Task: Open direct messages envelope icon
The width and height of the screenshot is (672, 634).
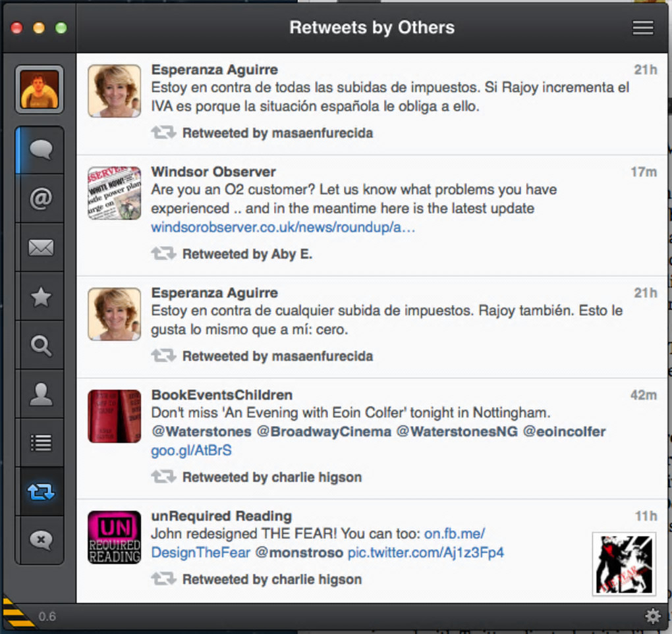Action: [41, 247]
